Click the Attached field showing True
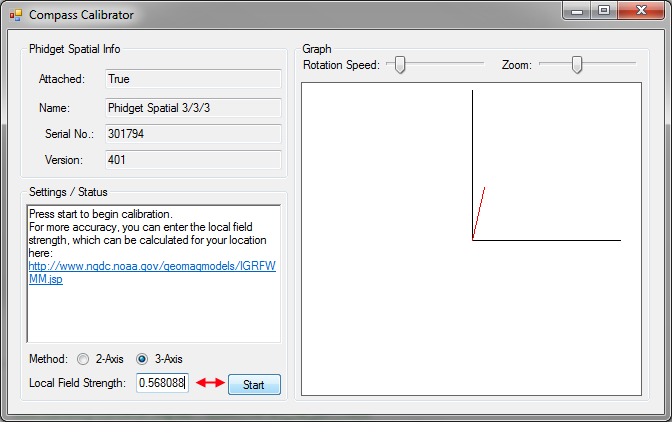 coord(193,79)
